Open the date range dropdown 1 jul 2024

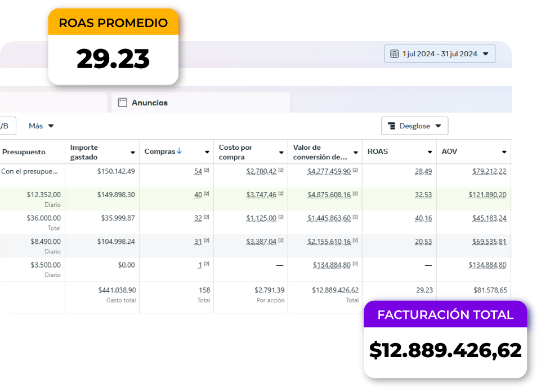[x=440, y=53]
